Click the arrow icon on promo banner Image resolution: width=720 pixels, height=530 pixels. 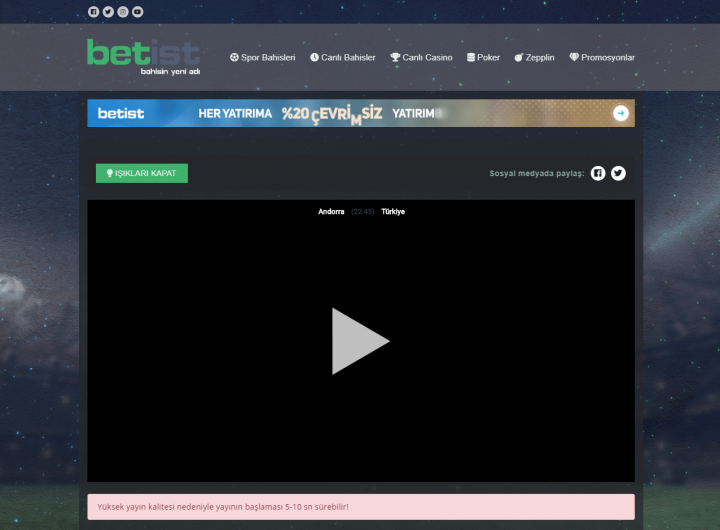coord(621,113)
